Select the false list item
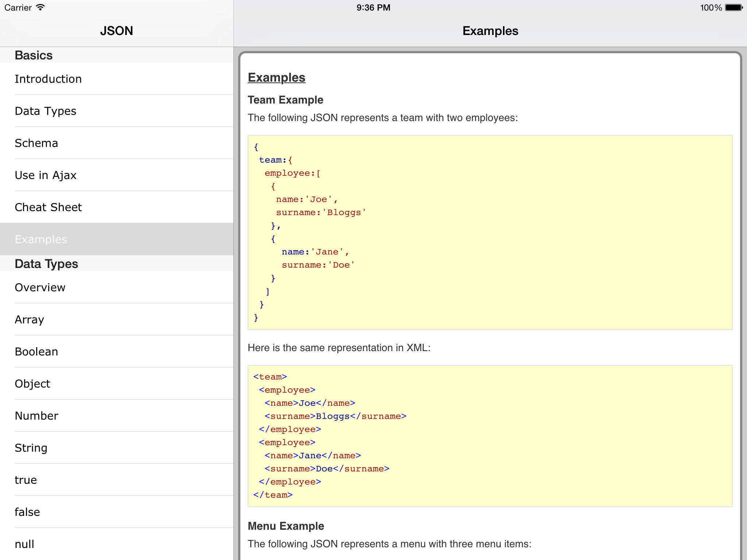 (27, 512)
